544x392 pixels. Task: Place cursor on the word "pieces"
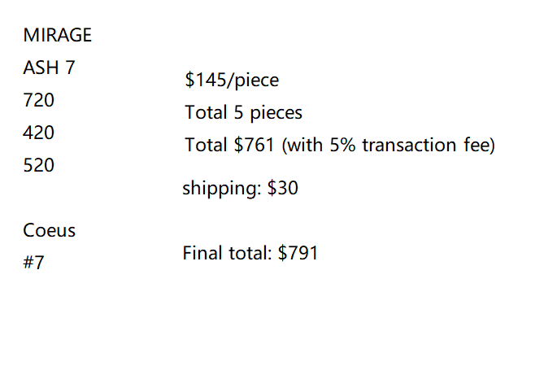tap(276, 113)
